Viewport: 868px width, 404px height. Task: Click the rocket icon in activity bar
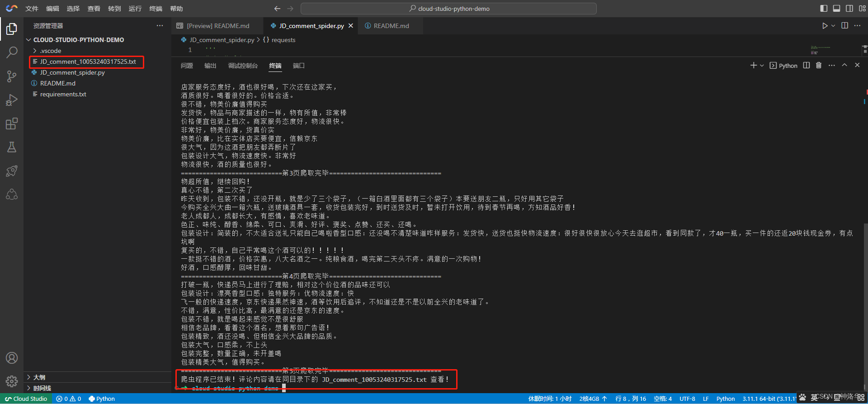click(x=12, y=171)
